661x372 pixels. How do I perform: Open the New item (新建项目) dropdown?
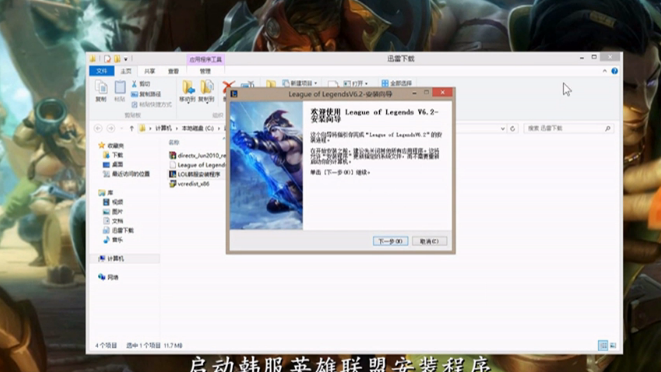(x=300, y=83)
